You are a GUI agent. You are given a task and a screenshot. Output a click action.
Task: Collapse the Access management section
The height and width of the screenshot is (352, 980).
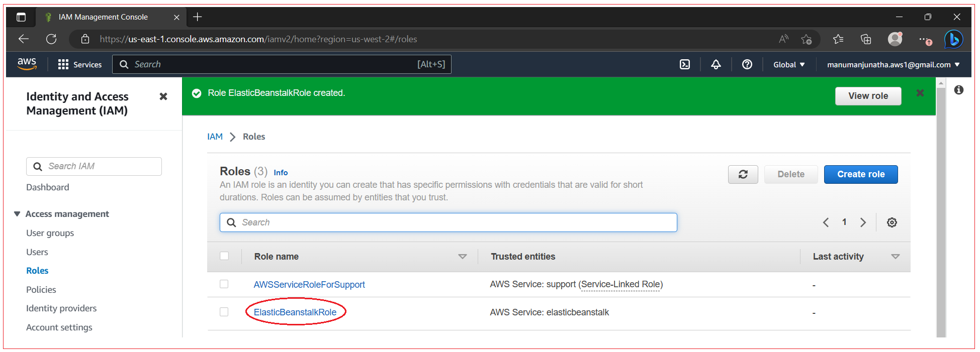pyautogui.click(x=17, y=214)
